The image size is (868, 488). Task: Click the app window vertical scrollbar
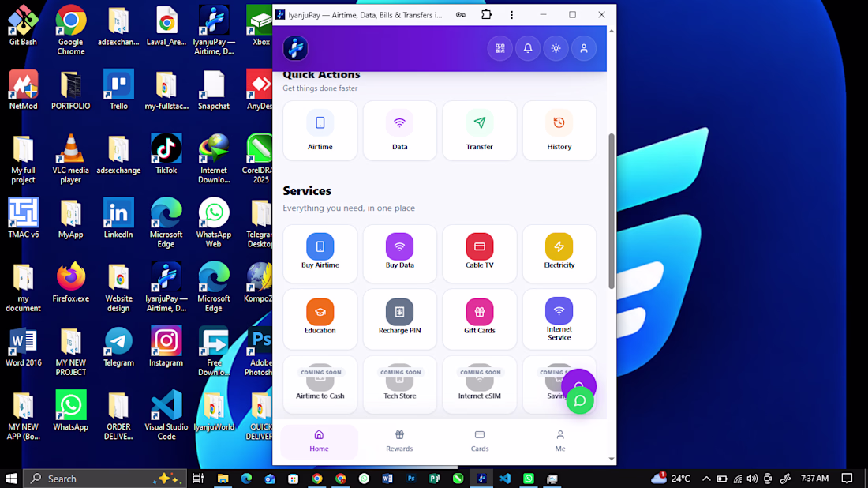point(611,211)
